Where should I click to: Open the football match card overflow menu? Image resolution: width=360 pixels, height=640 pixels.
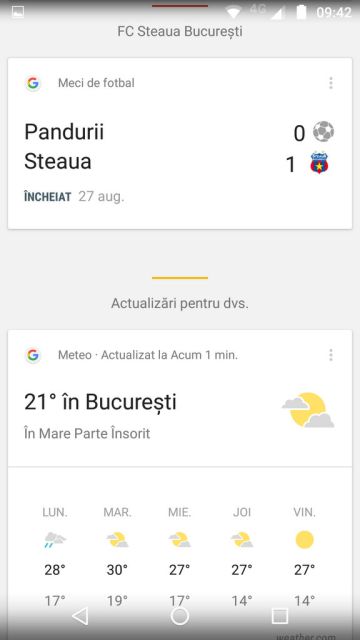[331, 83]
